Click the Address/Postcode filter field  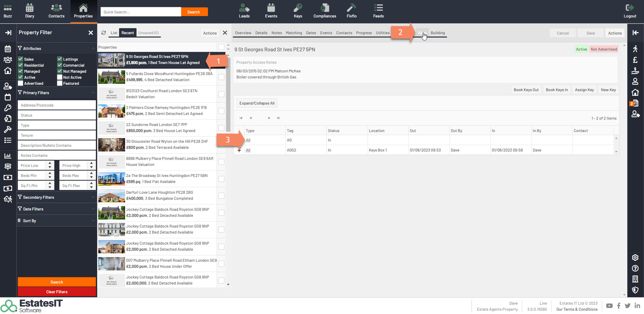coord(56,105)
